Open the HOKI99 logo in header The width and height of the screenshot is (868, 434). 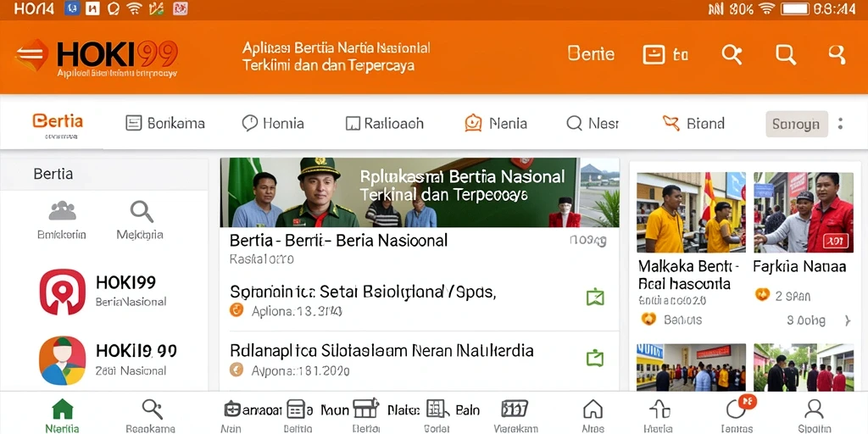(97, 58)
